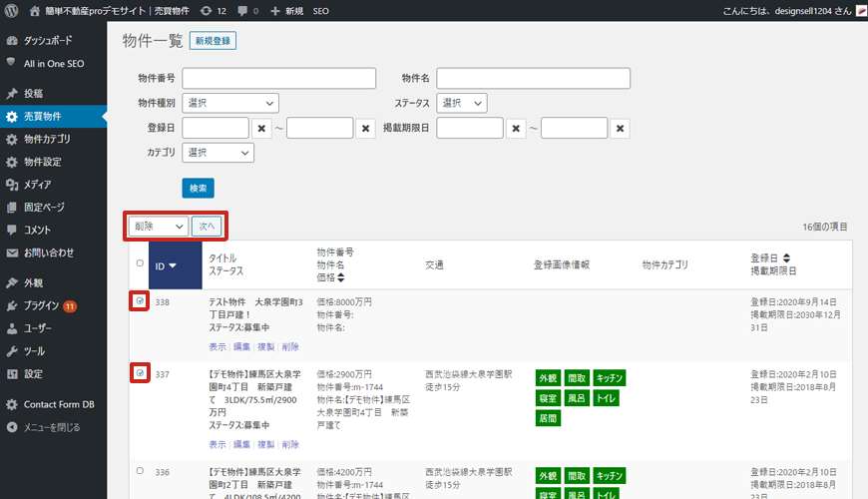Clear the first 登録日 date with X button
Image resolution: width=868 pixels, height=499 pixels.
click(261, 128)
